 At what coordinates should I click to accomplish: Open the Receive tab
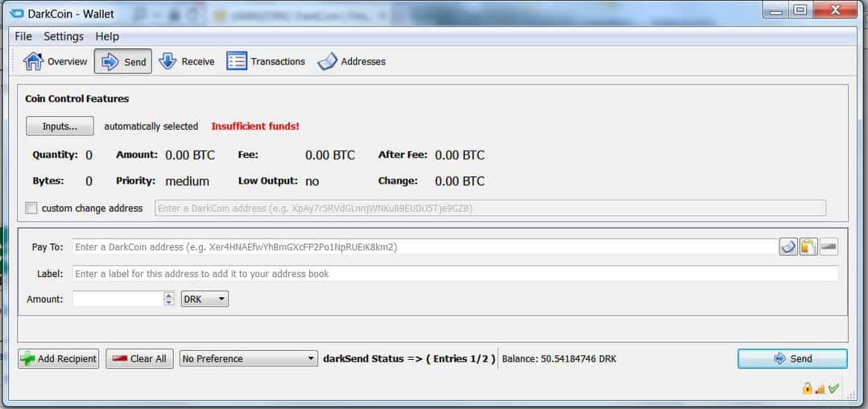[187, 61]
